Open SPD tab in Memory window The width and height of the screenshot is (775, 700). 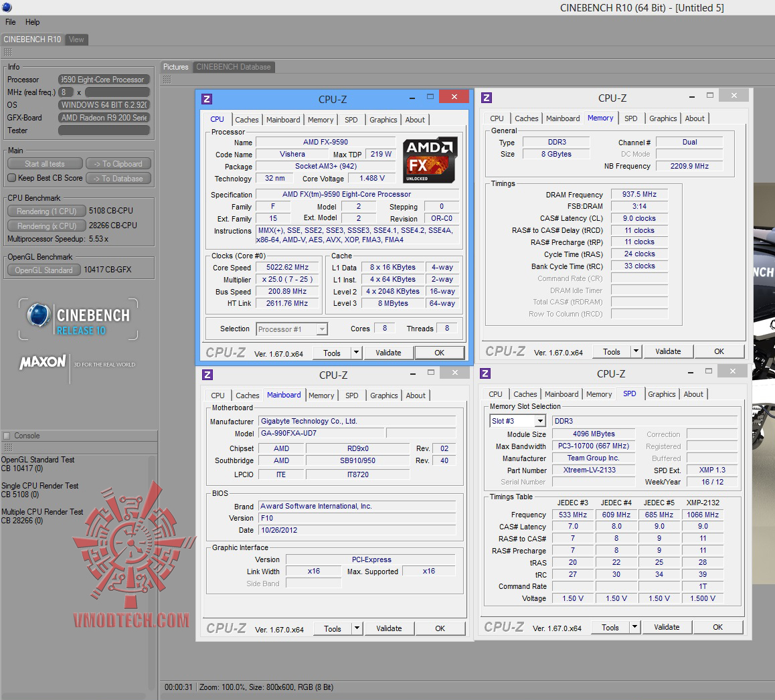pos(630,118)
